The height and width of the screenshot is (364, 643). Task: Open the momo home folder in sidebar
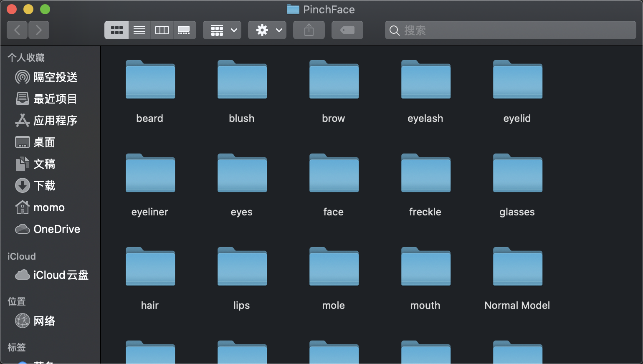tap(50, 207)
